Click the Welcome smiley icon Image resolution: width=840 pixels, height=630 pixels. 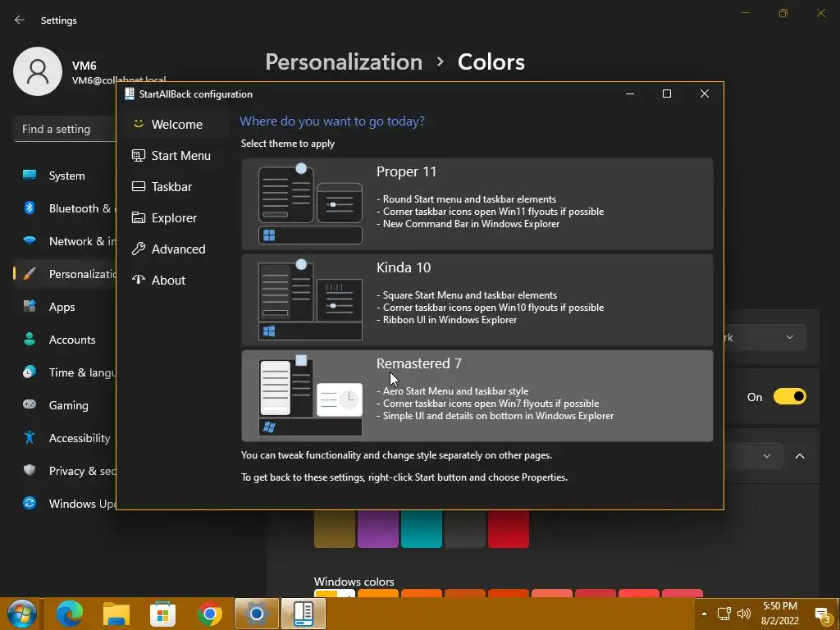pyautogui.click(x=138, y=124)
